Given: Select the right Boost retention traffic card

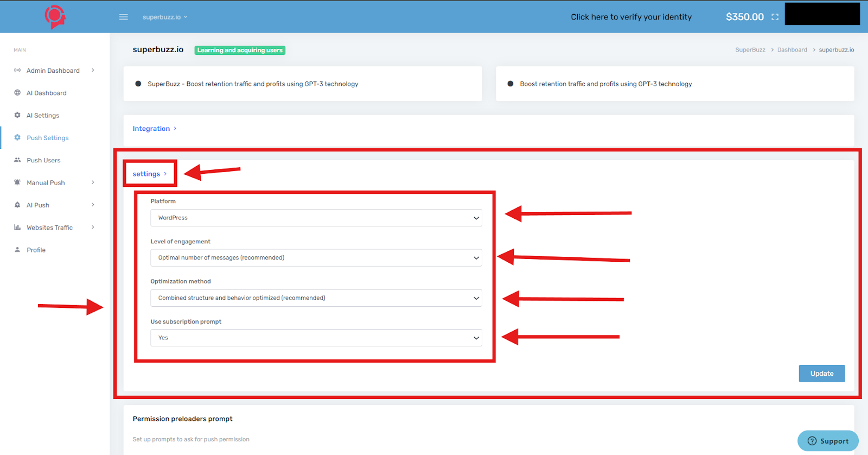Looking at the screenshot, I should pyautogui.click(x=675, y=84).
